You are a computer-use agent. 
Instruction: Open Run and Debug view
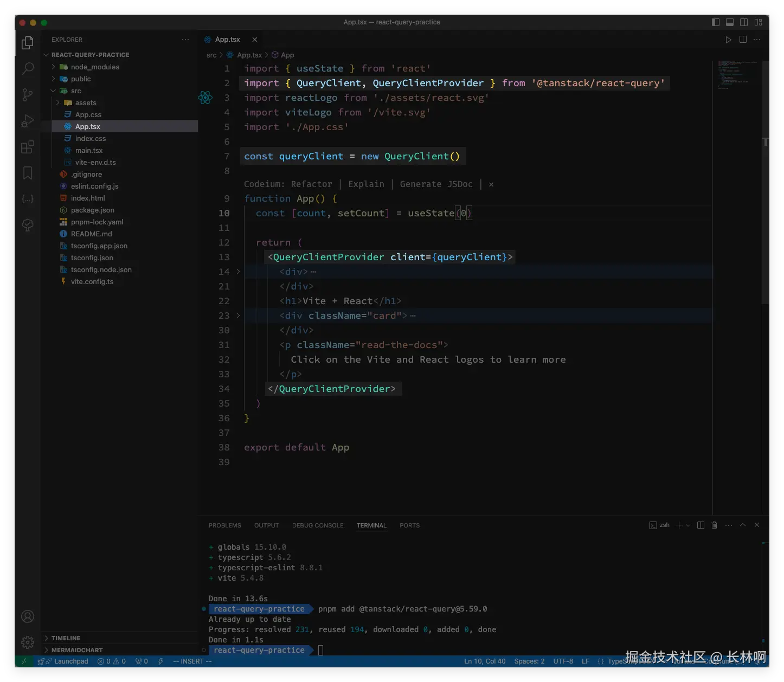tap(28, 121)
